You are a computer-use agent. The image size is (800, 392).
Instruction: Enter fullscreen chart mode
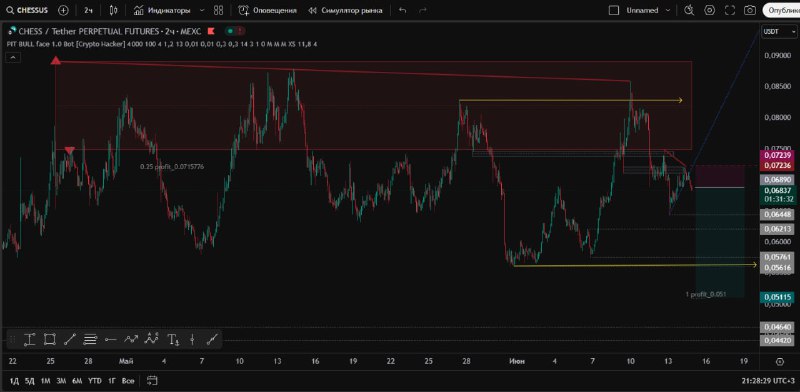click(x=730, y=10)
